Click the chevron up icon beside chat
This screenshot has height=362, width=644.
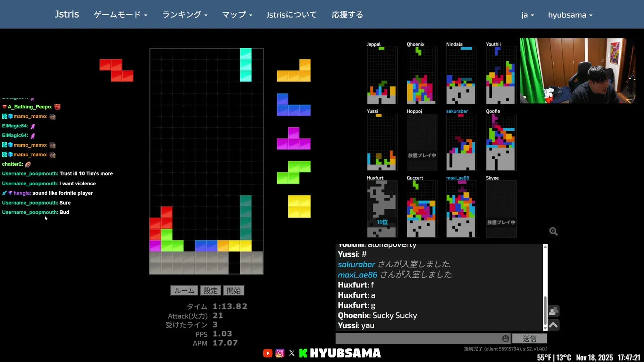tap(553, 325)
